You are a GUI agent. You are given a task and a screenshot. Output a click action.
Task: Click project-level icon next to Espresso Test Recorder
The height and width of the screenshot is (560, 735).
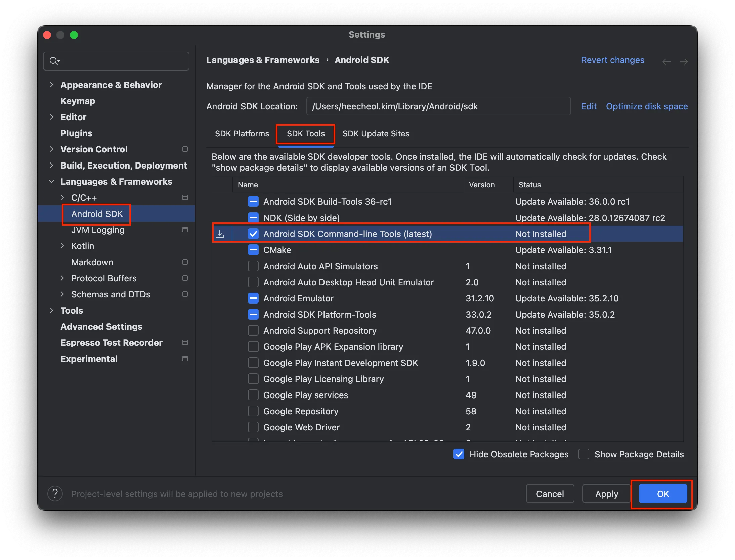point(185,342)
